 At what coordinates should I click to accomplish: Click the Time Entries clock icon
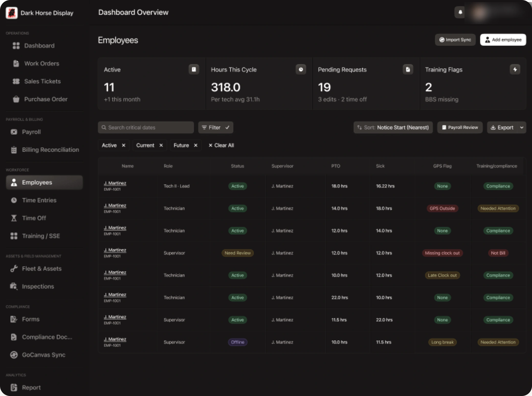(x=14, y=200)
